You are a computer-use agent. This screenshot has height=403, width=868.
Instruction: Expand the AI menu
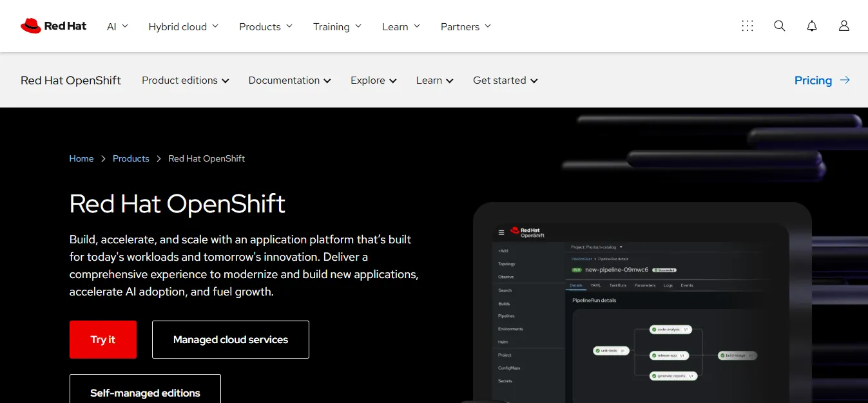(117, 26)
